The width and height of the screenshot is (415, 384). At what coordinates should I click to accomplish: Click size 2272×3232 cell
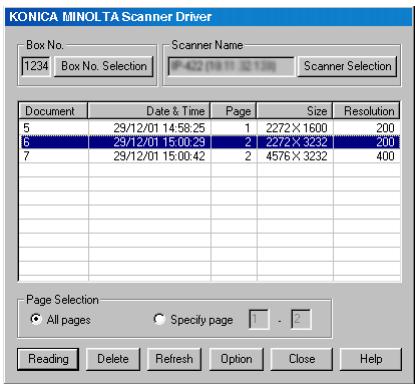(x=297, y=142)
